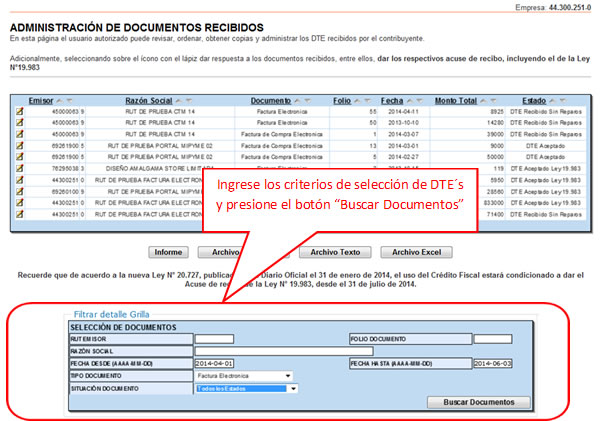Image resolution: width=600 pixels, height=421 pixels.
Task: Open the pencil icon for folio 50 row
Action: pyautogui.click(x=20, y=122)
